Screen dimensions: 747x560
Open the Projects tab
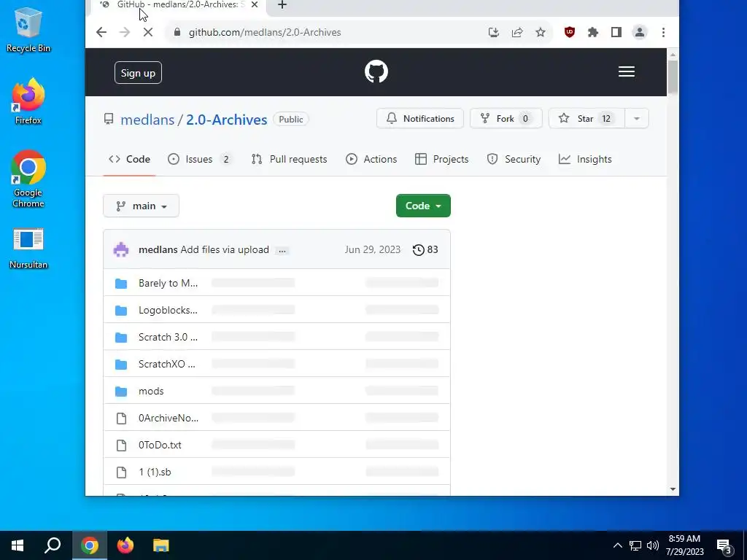441,159
